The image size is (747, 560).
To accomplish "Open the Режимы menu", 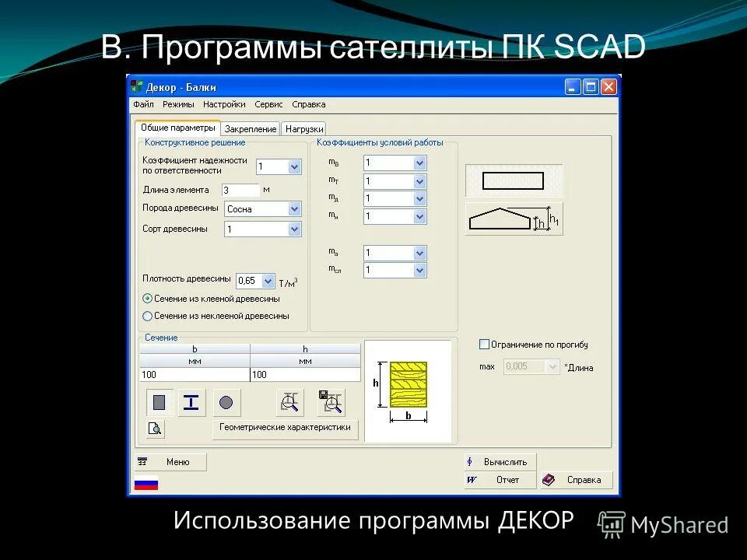I will point(178,104).
